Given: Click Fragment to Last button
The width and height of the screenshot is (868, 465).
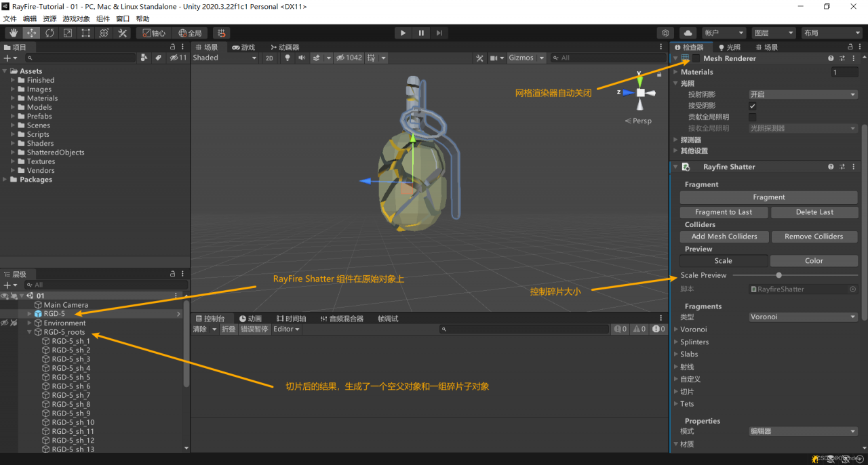Looking at the screenshot, I should point(724,212).
